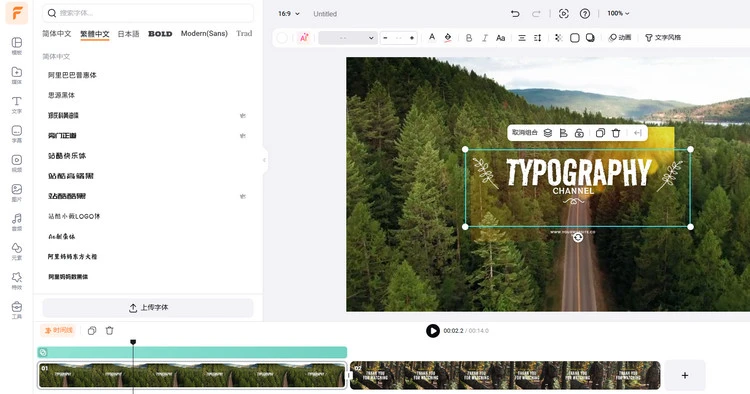Click the Ungroup (取消组合) button
Screen dimensions: 750x394
(525, 133)
